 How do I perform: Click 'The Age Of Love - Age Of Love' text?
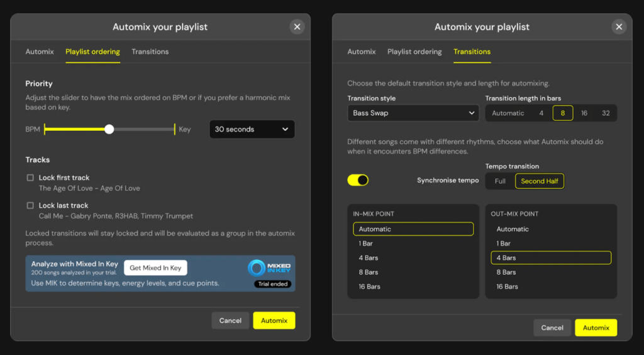click(89, 188)
